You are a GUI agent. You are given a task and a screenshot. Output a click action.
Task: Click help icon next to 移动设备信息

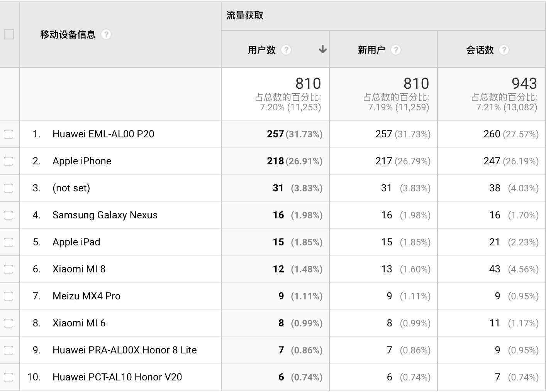tap(106, 35)
